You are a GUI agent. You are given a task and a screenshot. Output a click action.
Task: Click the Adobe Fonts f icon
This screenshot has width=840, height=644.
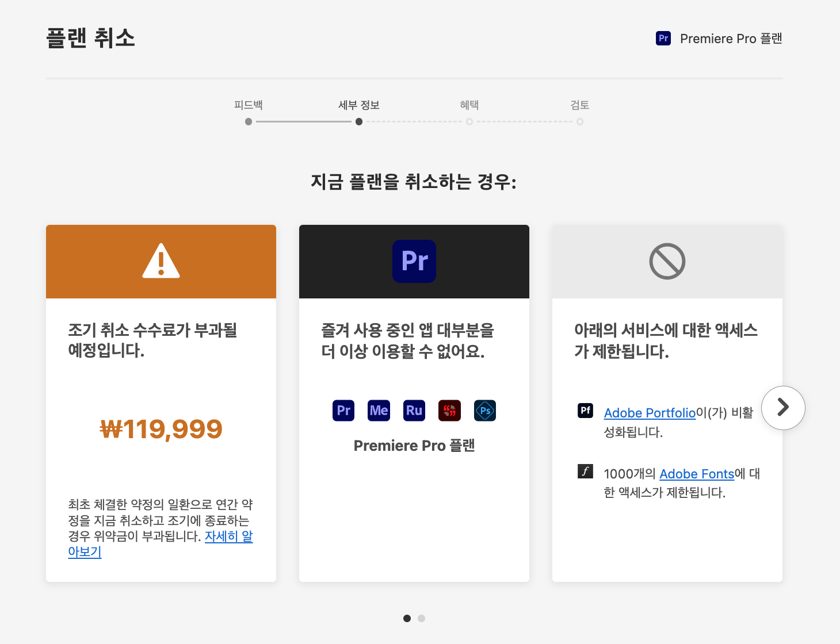tap(585, 471)
